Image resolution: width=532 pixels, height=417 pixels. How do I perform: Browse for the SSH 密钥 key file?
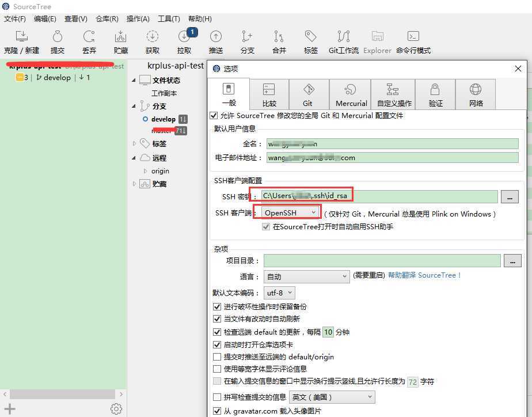510,196
